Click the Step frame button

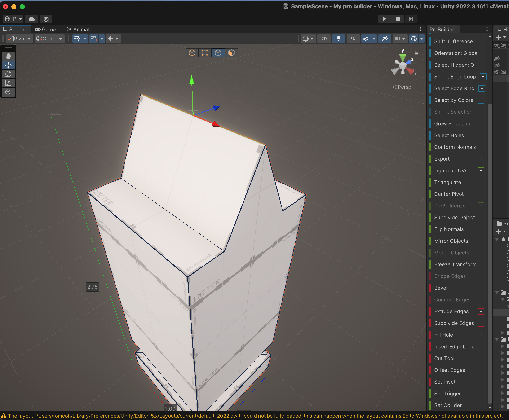click(x=411, y=19)
